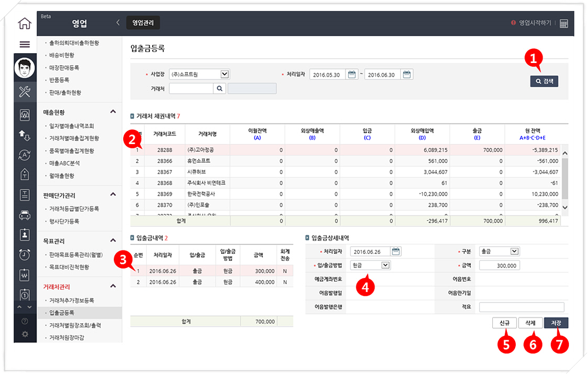Image resolution: width=588 pixels, height=377 pixels.
Task: Open 일자별매출내역조회 menu item
Action: (72, 126)
